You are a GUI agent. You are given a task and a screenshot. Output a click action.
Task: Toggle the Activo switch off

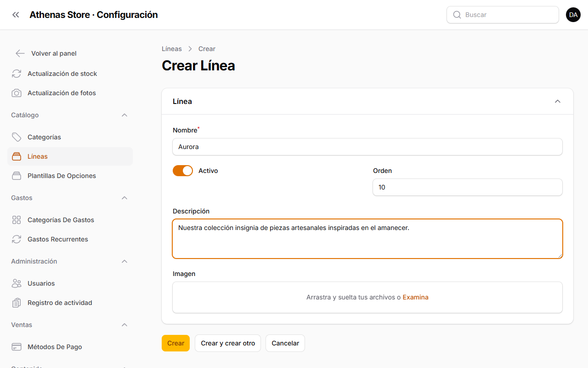tap(183, 171)
